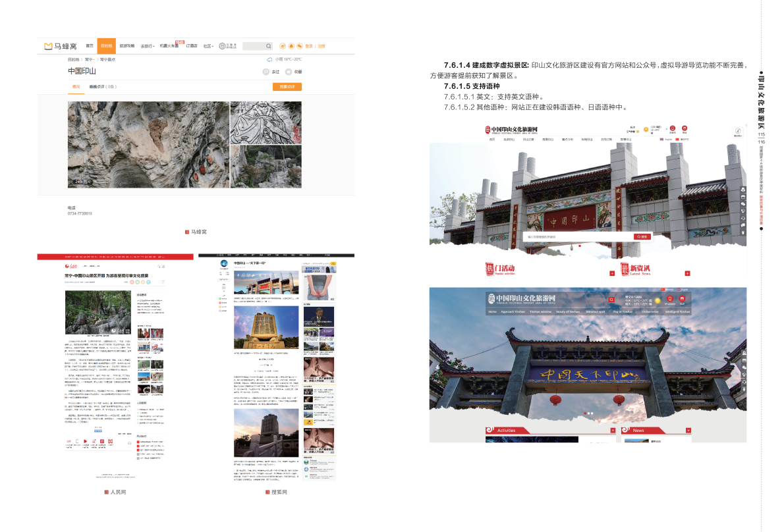
Task: Expand 最新资讯 Latest News plus button
Action: [688, 273]
